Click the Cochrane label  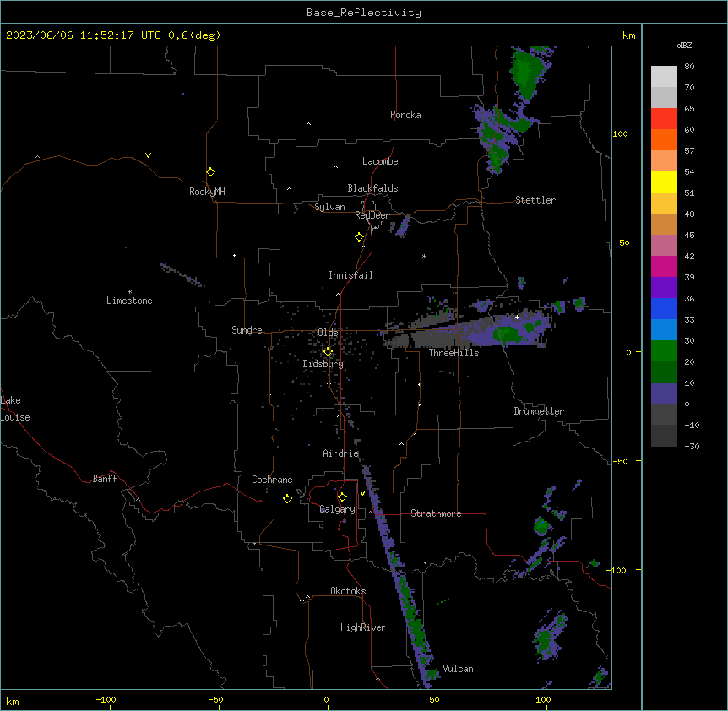pos(272,480)
